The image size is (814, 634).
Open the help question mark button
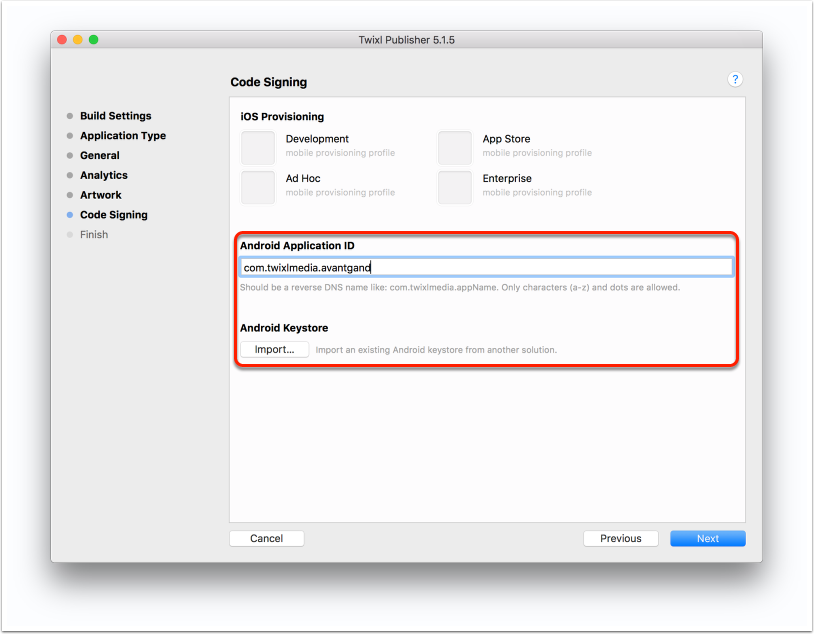coord(735,79)
